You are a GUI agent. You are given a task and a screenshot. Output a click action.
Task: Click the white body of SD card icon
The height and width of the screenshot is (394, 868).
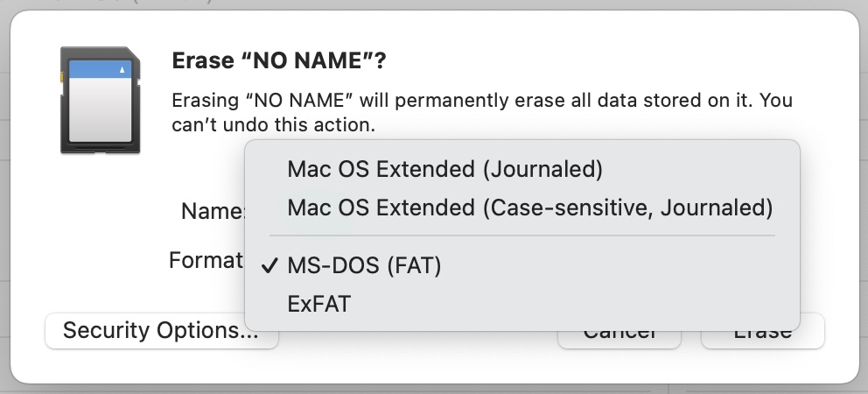pos(101,109)
